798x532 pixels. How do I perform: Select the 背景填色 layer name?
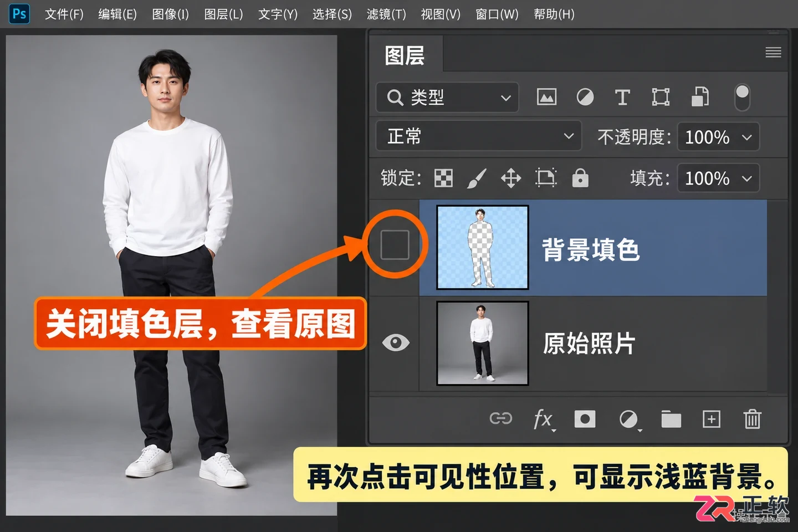[x=591, y=250]
